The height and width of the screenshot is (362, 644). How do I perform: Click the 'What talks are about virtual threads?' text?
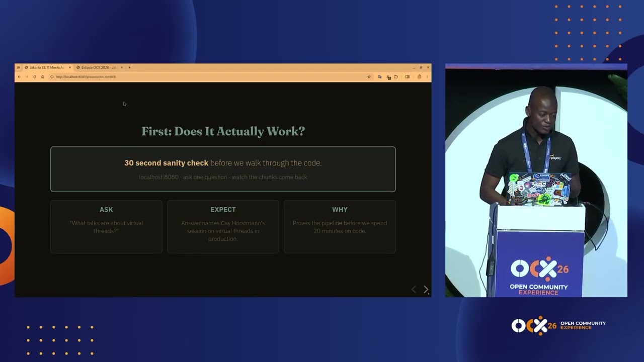pos(106,227)
